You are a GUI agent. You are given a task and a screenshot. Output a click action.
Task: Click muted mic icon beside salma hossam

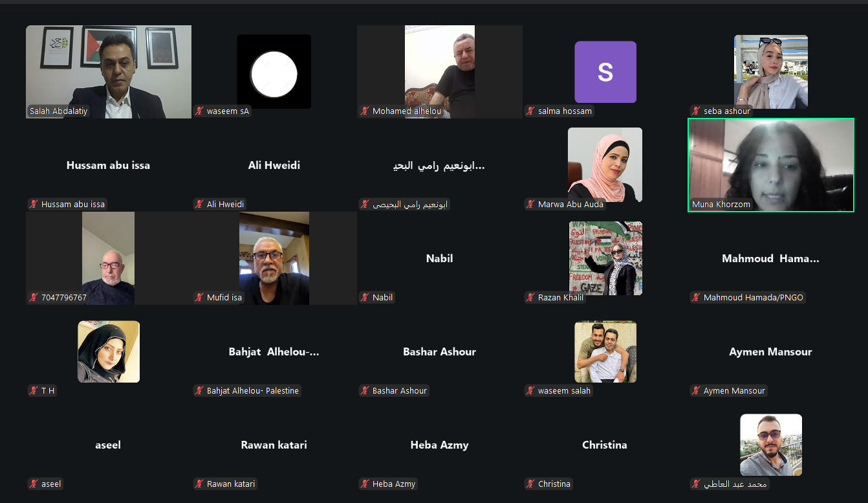(x=531, y=111)
